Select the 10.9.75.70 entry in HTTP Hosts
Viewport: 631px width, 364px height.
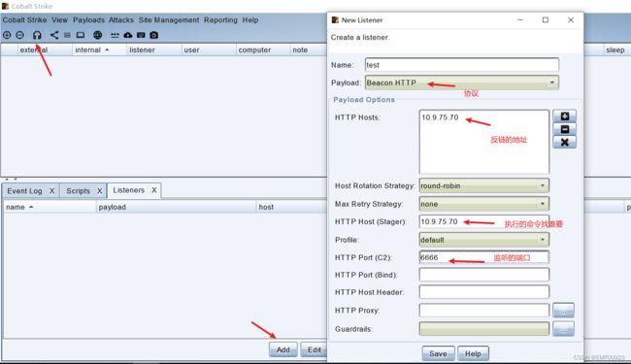click(x=440, y=117)
